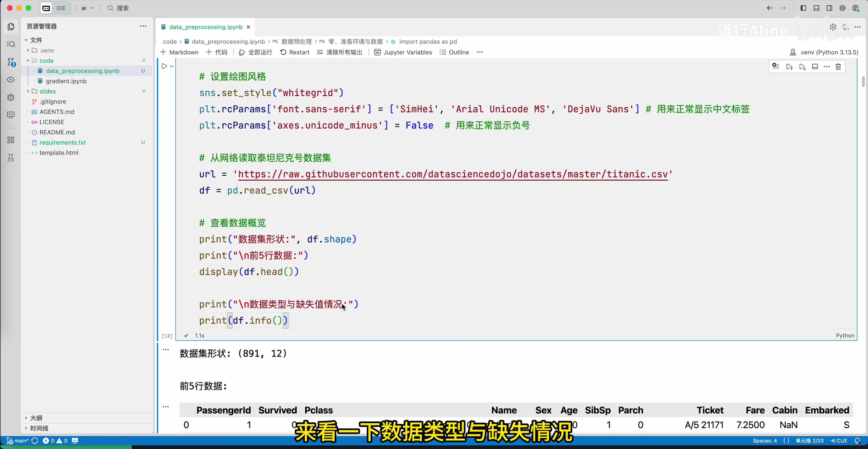
Task: Select the .venv (Python 3.13.5) kernel picker
Action: (824, 52)
